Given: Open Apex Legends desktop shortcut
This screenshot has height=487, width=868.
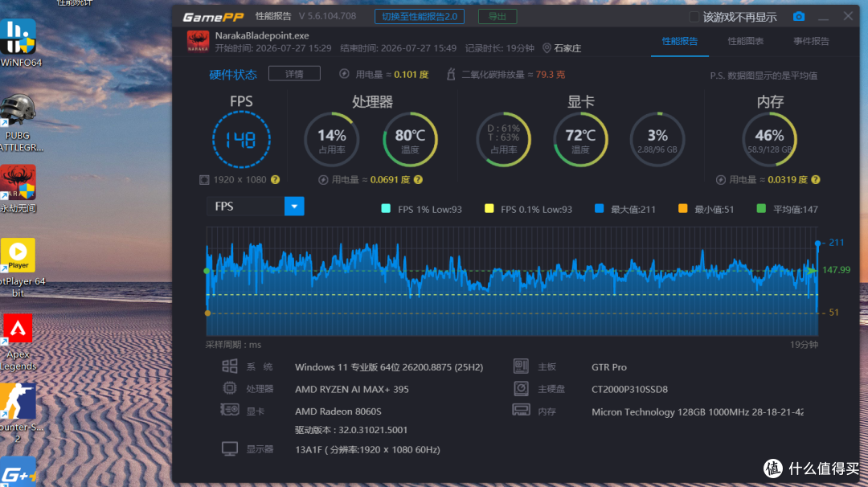Looking at the screenshot, I should 18,342.
